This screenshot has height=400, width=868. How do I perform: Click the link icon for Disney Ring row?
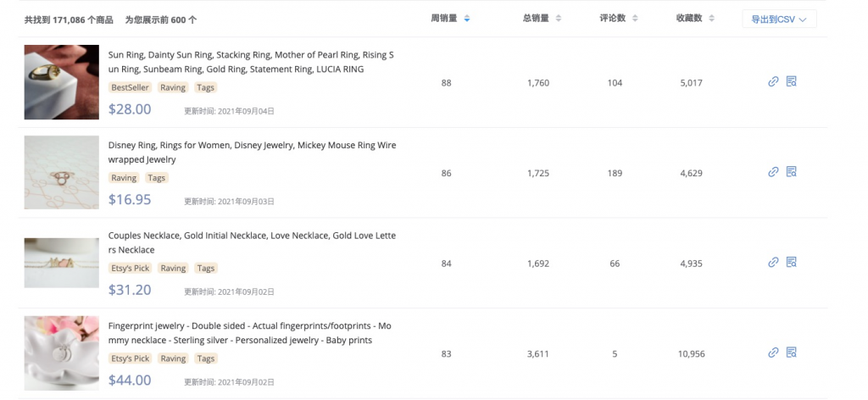(x=773, y=172)
